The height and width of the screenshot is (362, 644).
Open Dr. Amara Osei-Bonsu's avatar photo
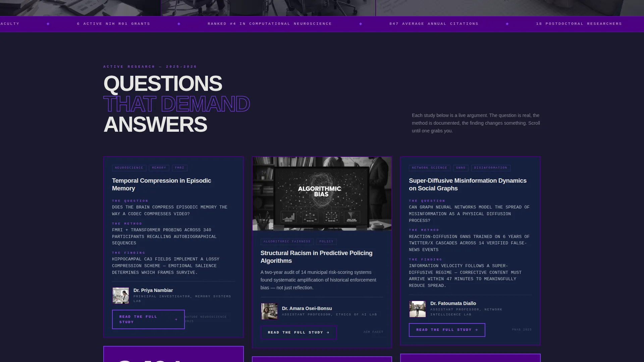click(269, 311)
